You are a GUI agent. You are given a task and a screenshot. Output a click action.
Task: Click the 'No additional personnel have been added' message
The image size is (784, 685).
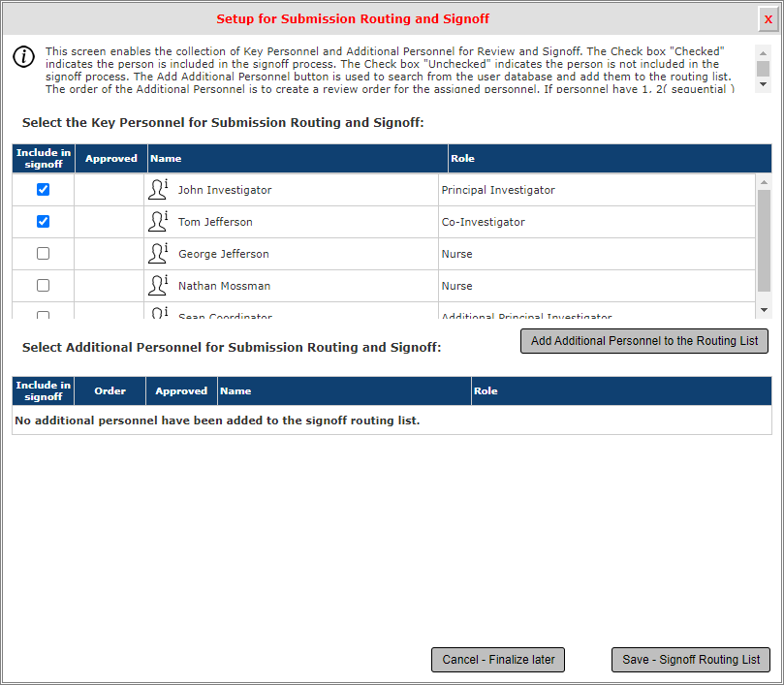coord(217,420)
